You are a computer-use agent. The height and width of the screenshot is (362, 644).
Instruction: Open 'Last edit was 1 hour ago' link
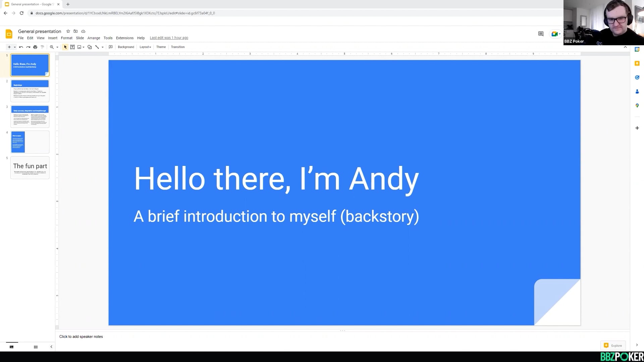coord(169,38)
